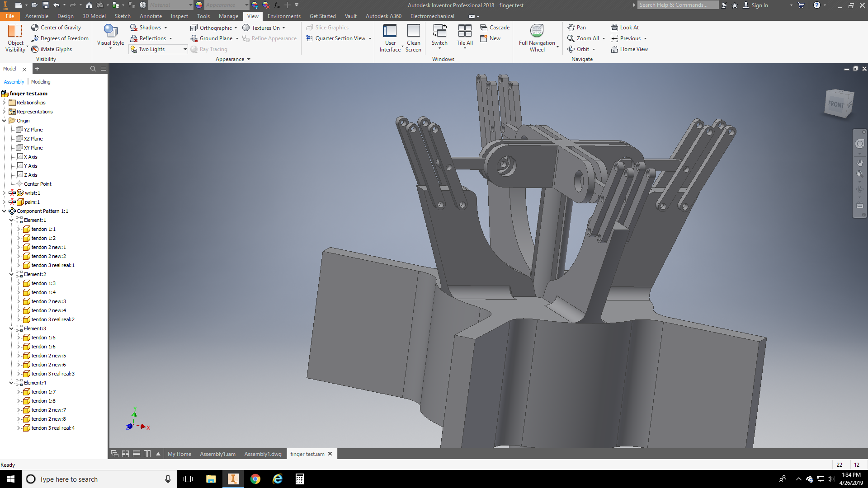
Task: Switch to the Assemble ribbon tab
Action: [x=37, y=16]
